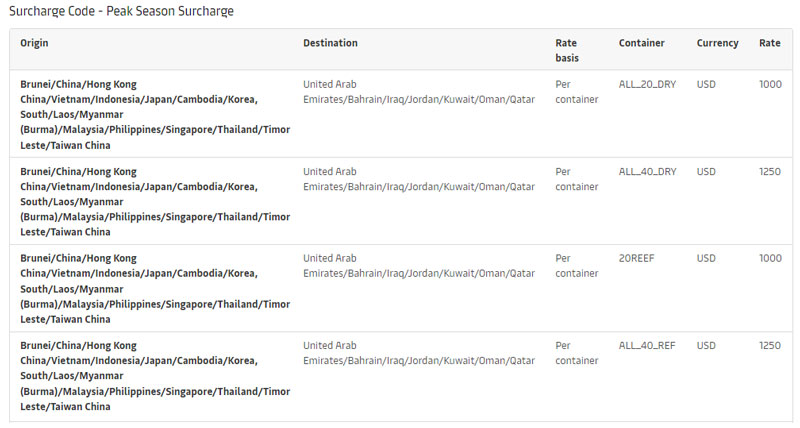Click the Rate column header
800x428 pixels.
coord(769,43)
